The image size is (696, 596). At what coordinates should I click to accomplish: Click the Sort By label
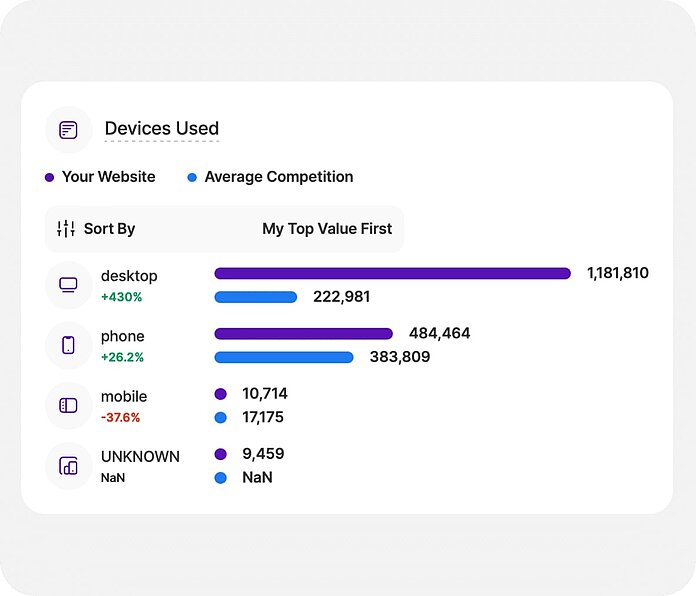click(x=109, y=229)
